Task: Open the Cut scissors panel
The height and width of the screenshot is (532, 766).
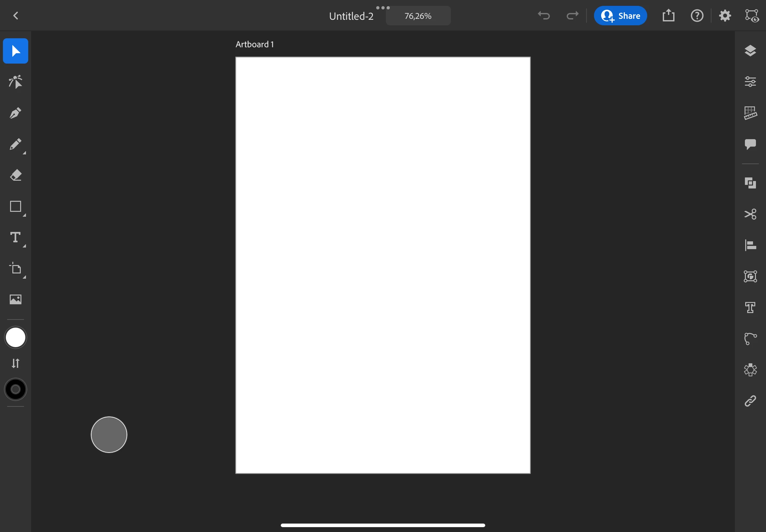Action: point(750,214)
